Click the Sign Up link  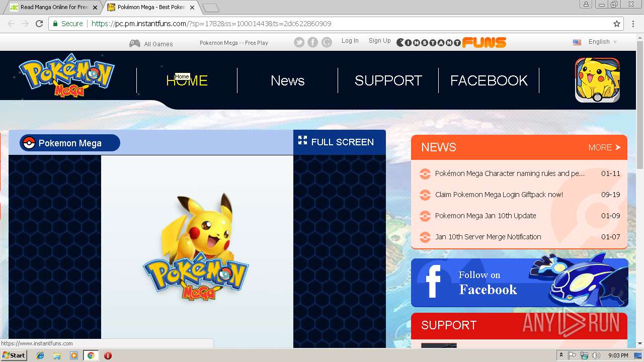click(x=379, y=41)
